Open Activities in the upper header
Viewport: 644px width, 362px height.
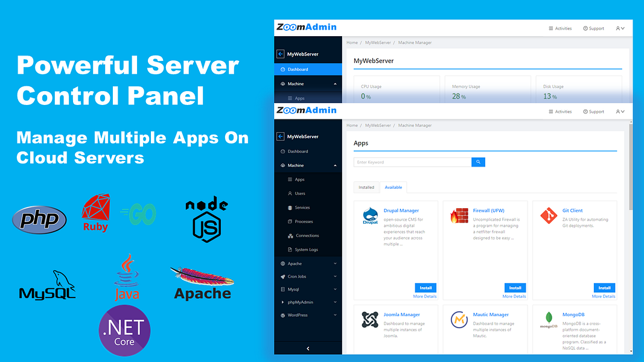pos(560,29)
